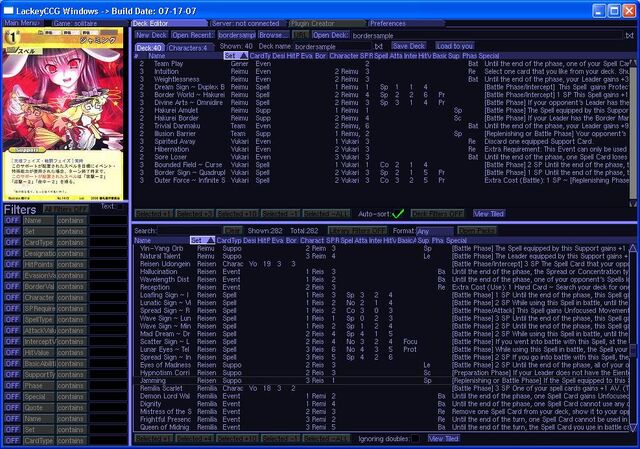Click the Save Deck button
640x449 pixels.
coord(409,46)
